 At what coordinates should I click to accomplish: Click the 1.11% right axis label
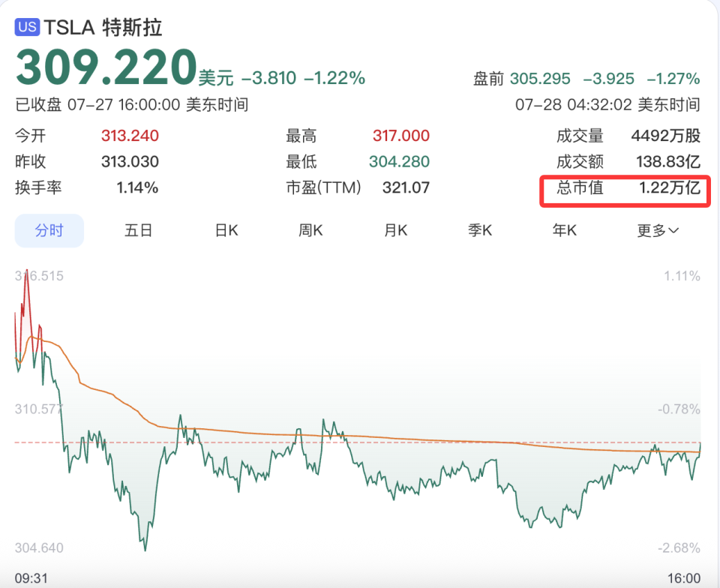[x=682, y=276]
